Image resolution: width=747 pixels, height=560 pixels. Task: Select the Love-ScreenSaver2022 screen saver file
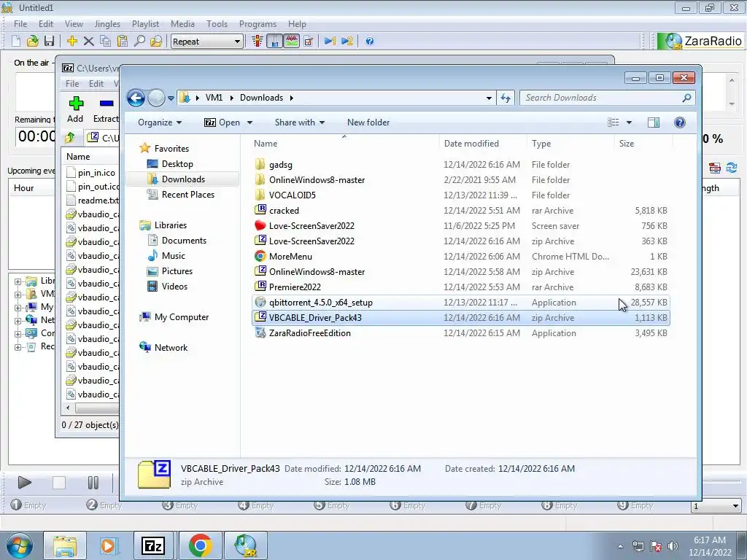(460, 226)
